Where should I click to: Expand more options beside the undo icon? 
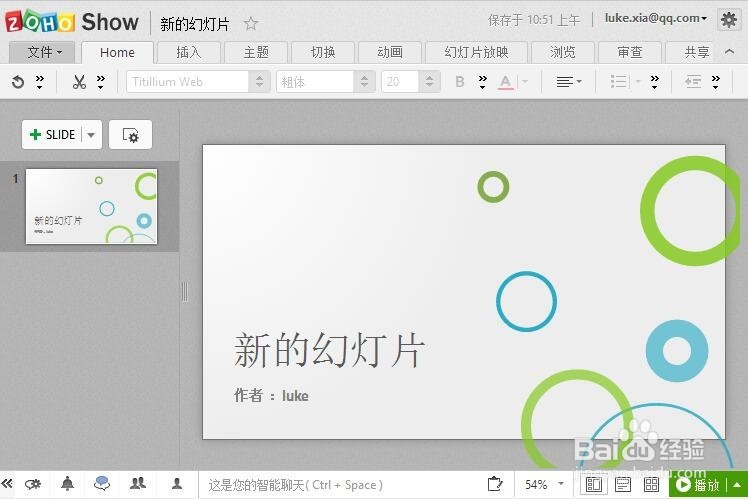point(40,82)
